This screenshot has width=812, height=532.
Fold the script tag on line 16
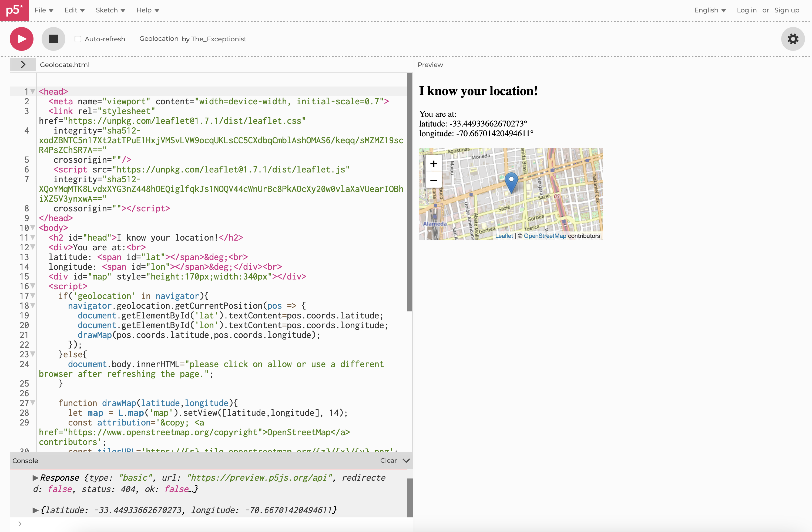pyautogui.click(x=32, y=286)
